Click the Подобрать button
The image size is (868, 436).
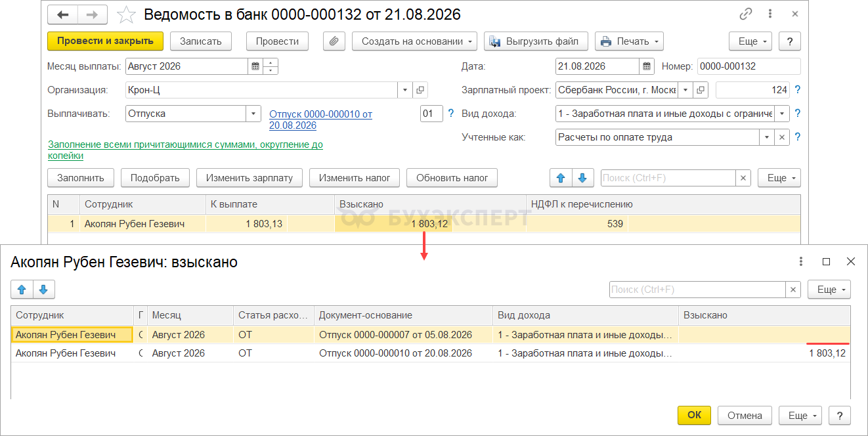155,177
